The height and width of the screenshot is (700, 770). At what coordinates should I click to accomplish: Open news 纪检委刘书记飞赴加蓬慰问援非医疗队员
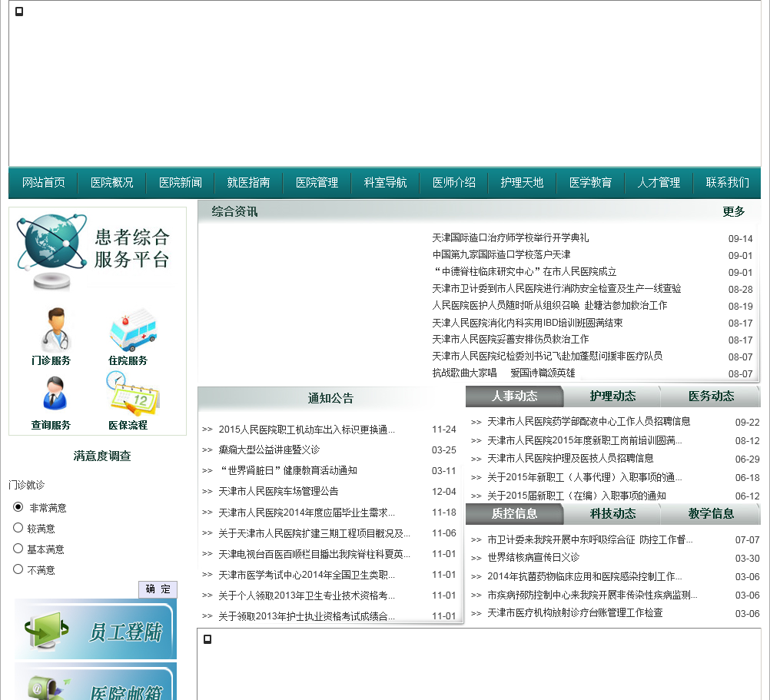click(547, 356)
